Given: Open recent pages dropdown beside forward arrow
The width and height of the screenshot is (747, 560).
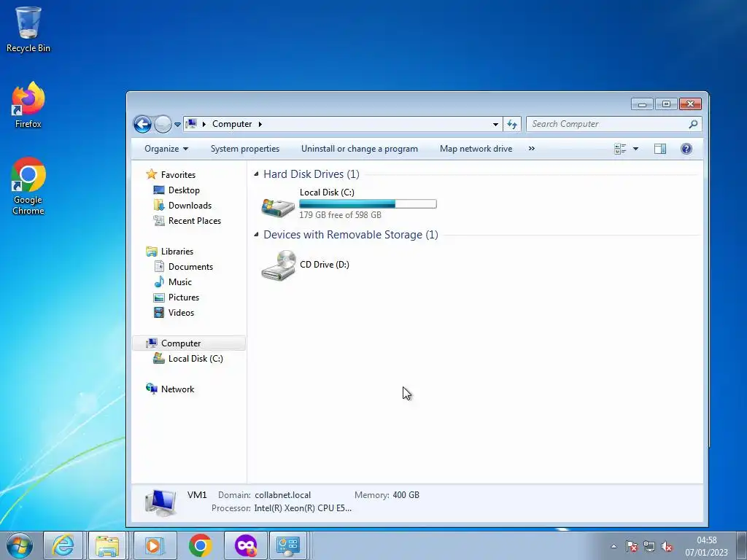Looking at the screenshot, I should (x=177, y=124).
